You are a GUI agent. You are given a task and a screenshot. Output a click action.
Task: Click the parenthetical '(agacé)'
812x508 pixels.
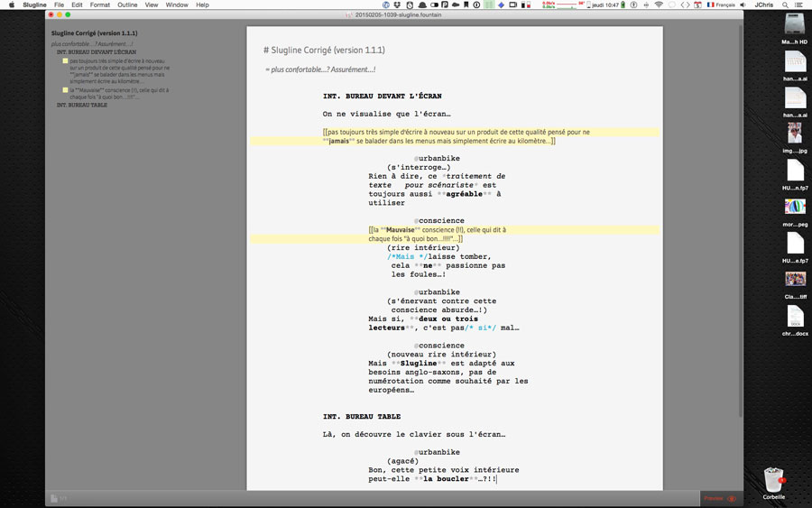[x=402, y=461]
